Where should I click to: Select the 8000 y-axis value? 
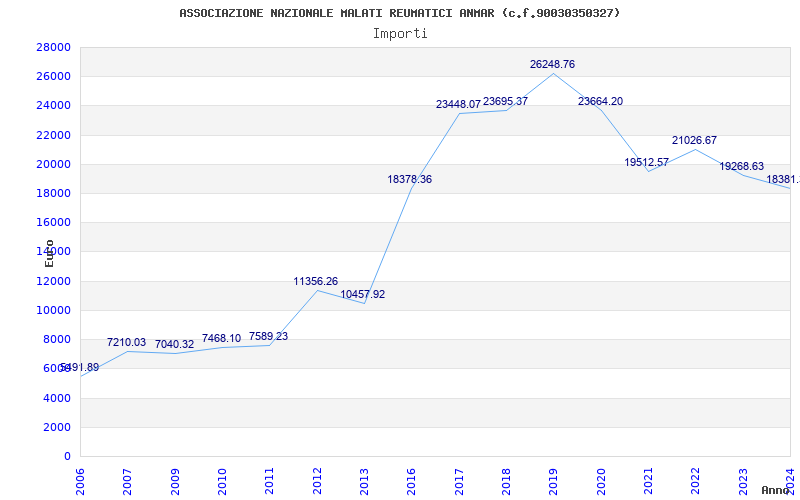56,339
